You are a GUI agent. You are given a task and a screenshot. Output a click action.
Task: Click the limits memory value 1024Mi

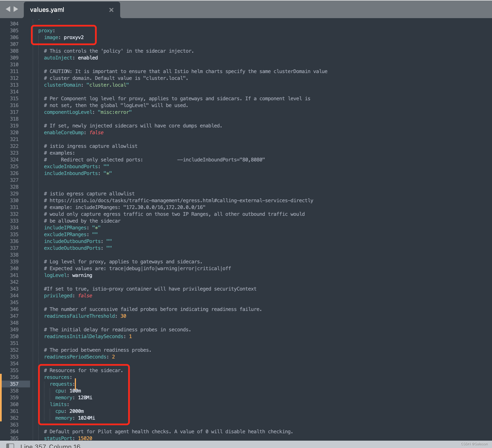point(86,418)
